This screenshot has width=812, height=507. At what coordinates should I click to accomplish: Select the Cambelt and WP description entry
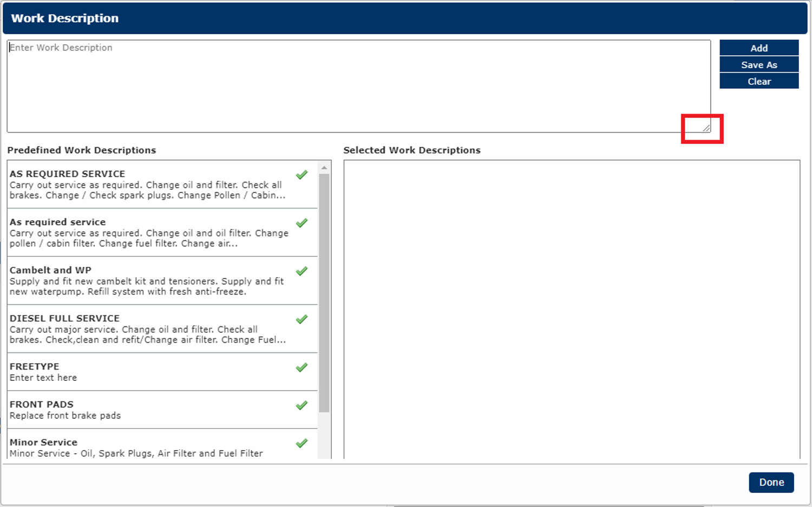point(146,281)
